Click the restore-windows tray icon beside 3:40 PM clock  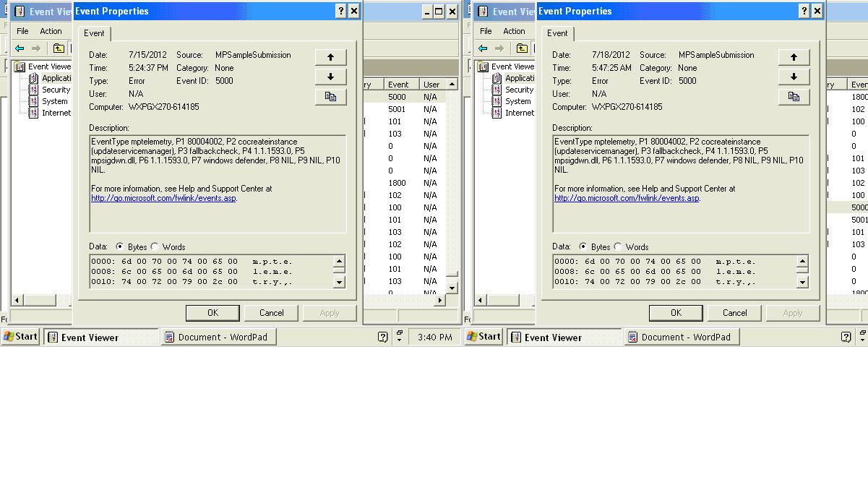399,336
